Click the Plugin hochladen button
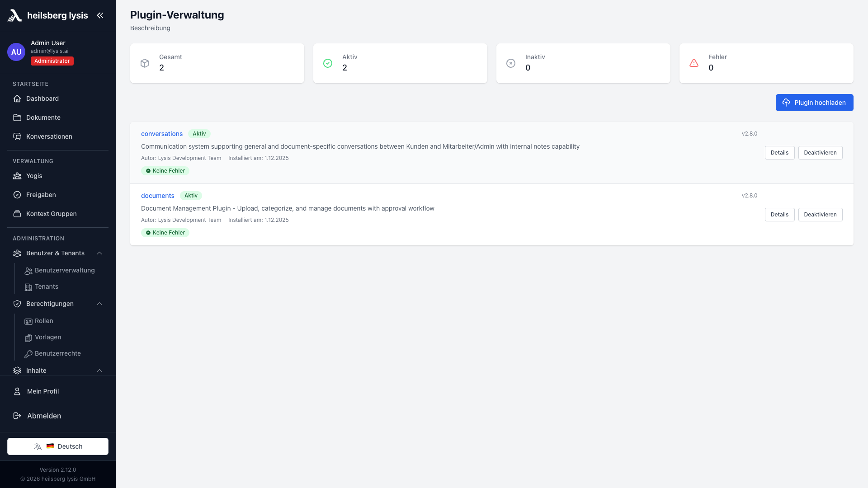The height and width of the screenshot is (488, 868). (x=814, y=103)
